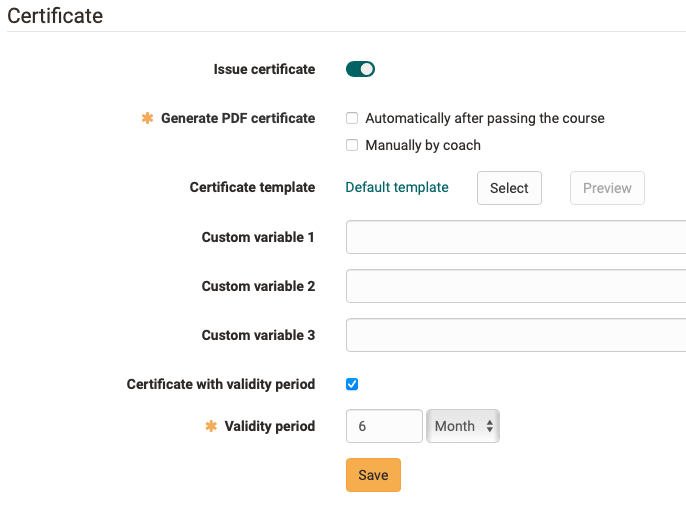Click the Select template button

(x=509, y=188)
